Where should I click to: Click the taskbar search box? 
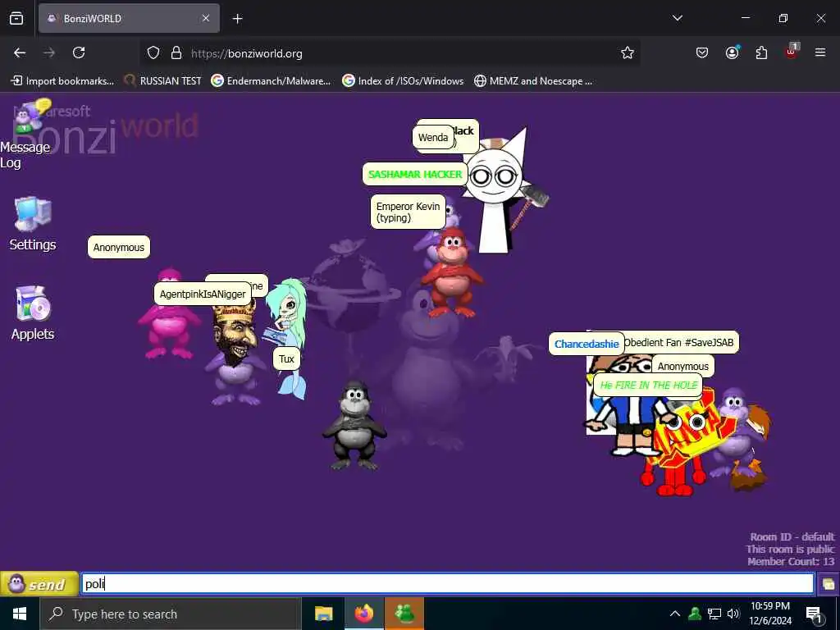[x=171, y=614]
